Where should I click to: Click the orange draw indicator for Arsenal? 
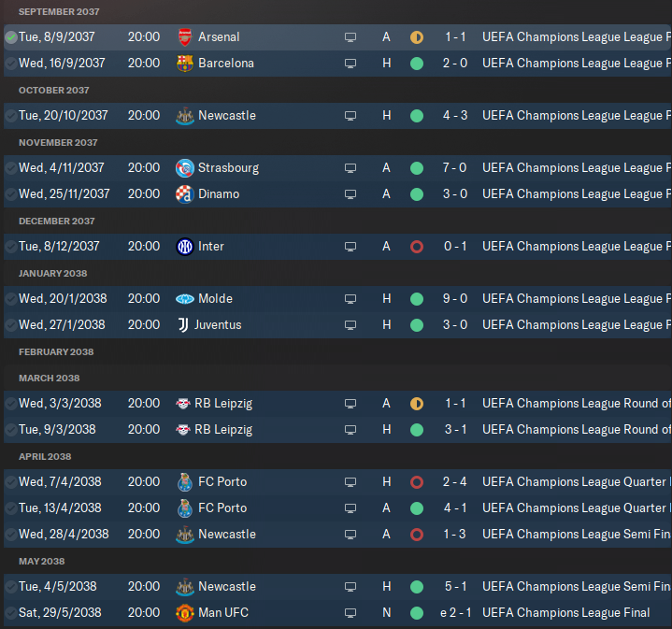pos(417,37)
